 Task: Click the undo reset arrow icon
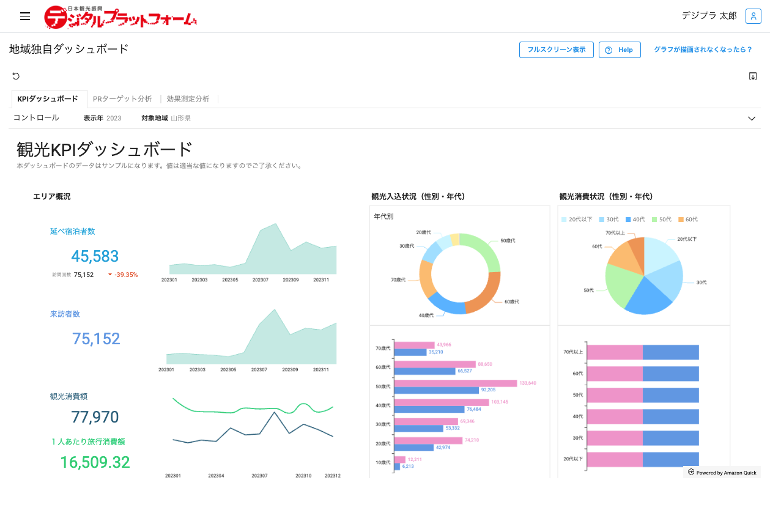click(x=16, y=76)
